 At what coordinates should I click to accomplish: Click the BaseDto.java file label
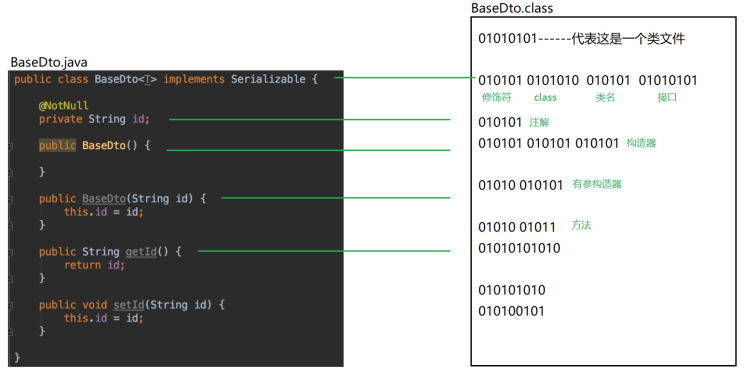tap(49, 62)
